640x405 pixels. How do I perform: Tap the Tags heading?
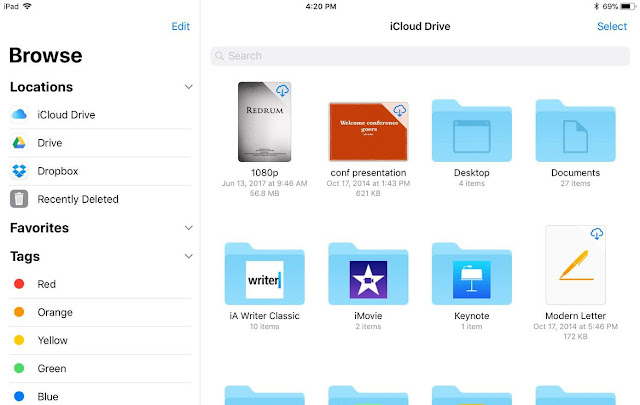click(x=25, y=256)
